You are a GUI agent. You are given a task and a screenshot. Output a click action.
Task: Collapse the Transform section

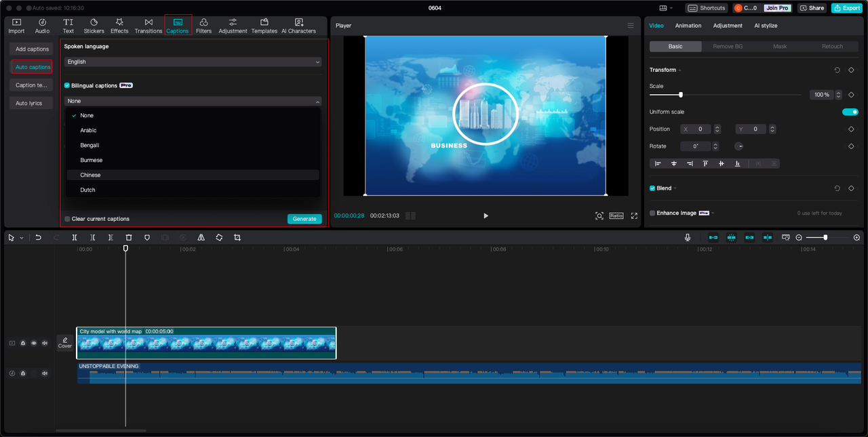click(x=679, y=70)
